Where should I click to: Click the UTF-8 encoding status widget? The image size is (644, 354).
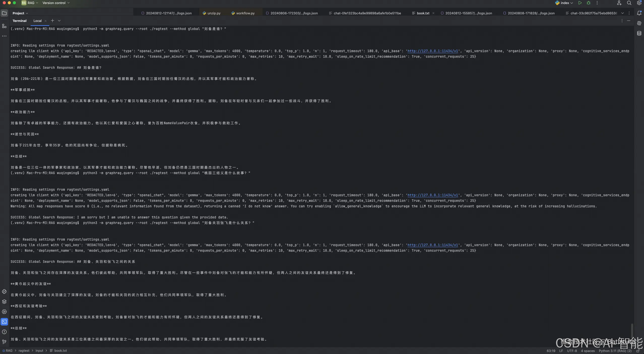[x=572, y=351]
